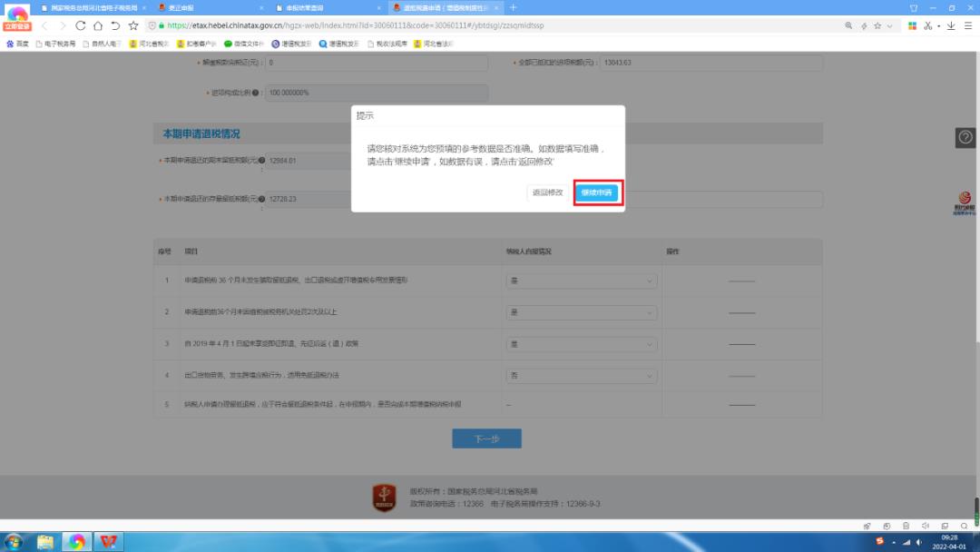Viewport: 980px width, 552px height.
Task: Click the Sogou input method tray icon
Action: (x=880, y=541)
